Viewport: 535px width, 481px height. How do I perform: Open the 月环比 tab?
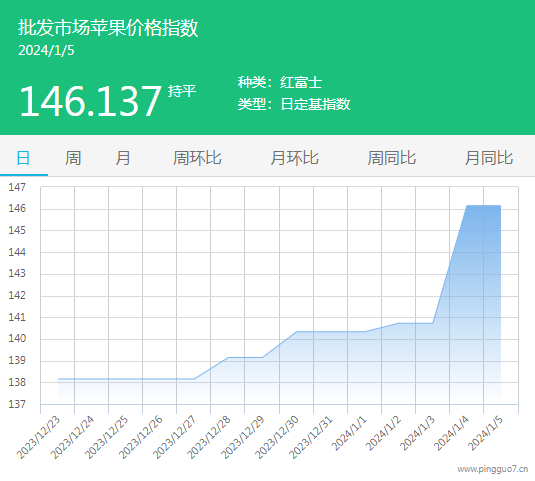[x=294, y=158]
